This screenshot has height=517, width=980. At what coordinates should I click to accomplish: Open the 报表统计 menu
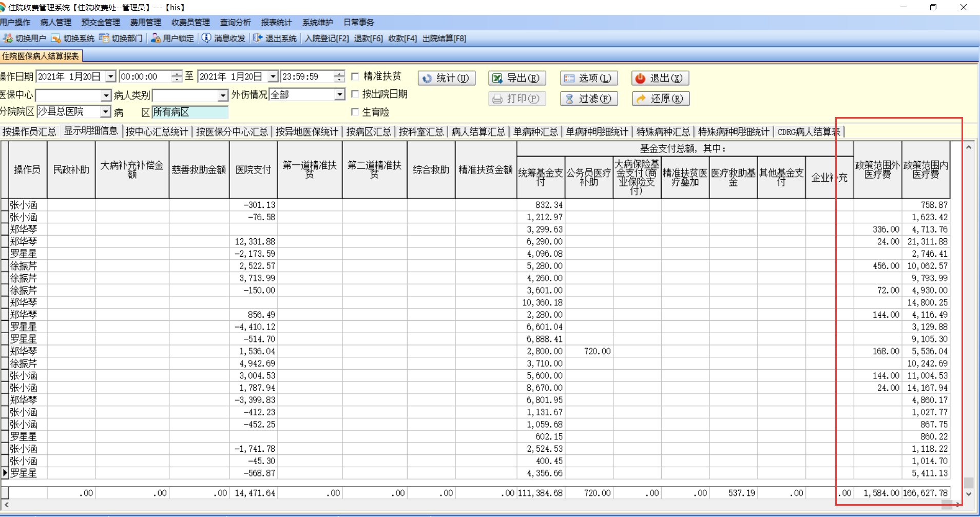click(x=277, y=23)
